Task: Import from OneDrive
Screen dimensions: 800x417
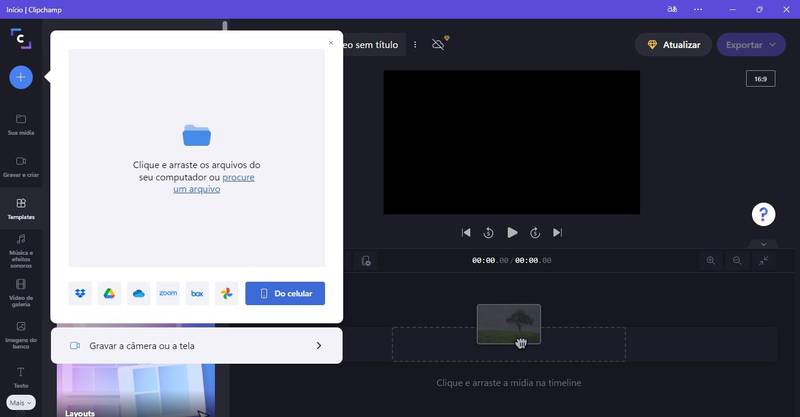Action: [139, 293]
